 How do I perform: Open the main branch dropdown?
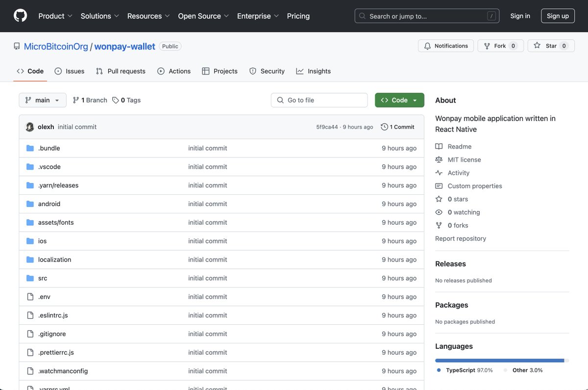coord(43,100)
